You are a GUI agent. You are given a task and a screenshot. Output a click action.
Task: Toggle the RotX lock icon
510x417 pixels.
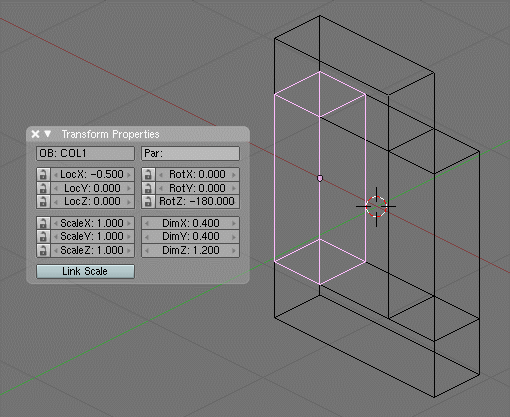tap(148, 174)
